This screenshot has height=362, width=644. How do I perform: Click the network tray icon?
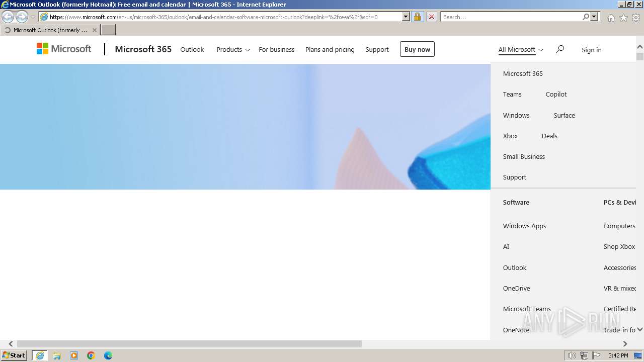pyautogui.click(x=584, y=355)
